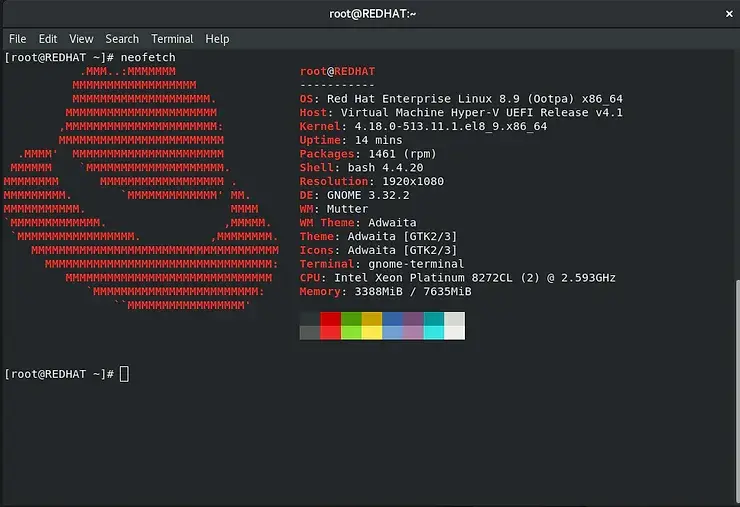740x507 pixels.
Task: Click the 'WM Theme: Adwaita' line
Action: click(358, 222)
